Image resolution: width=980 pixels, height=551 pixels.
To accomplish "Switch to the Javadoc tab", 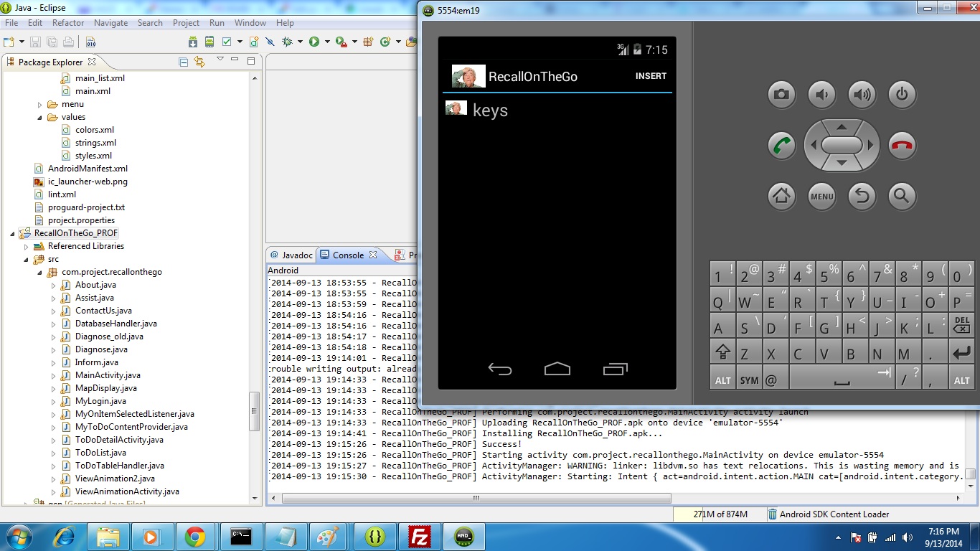I will (291, 255).
